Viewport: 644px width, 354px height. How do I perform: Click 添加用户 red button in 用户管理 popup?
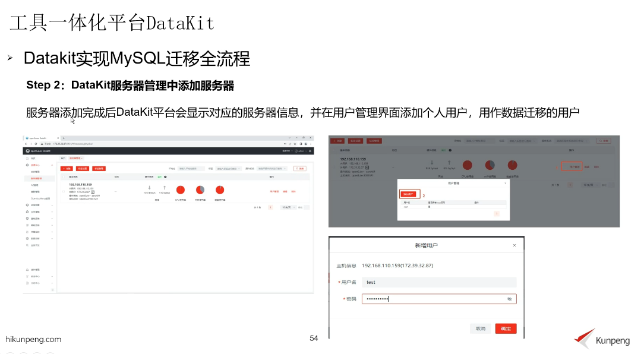(x=409, y=194)
